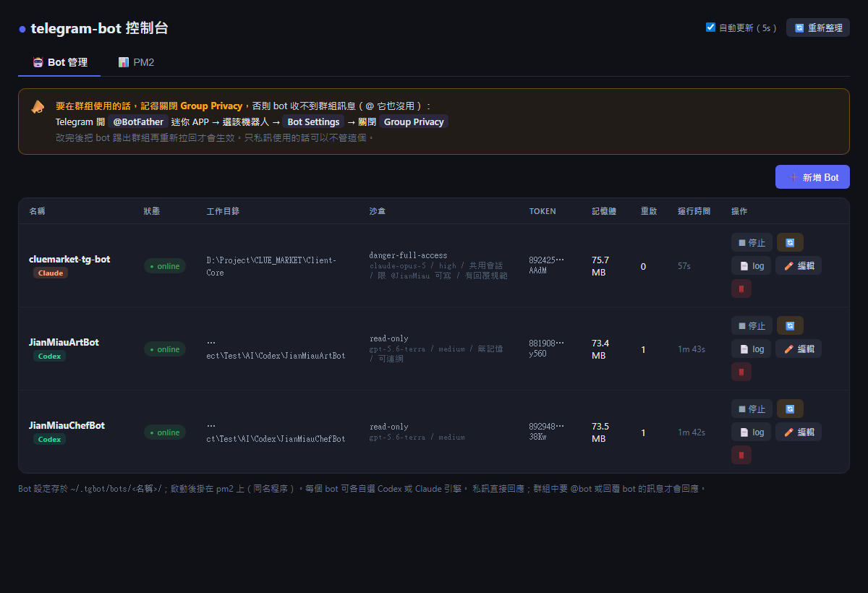
Task: Click the D:\Project\CLUE_MARKET\Client-Core path
Action: tap(271, 266)
